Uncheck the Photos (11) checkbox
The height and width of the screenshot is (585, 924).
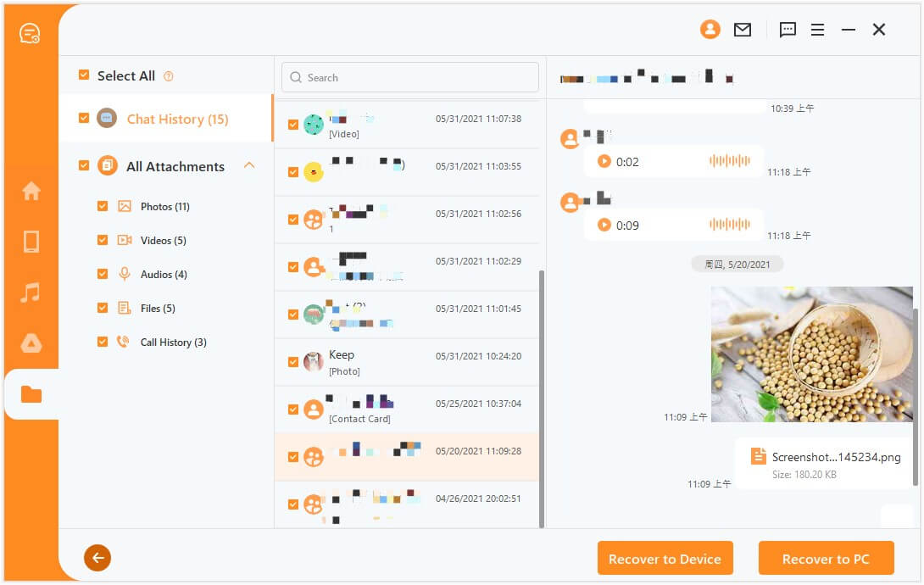point(103,206)
